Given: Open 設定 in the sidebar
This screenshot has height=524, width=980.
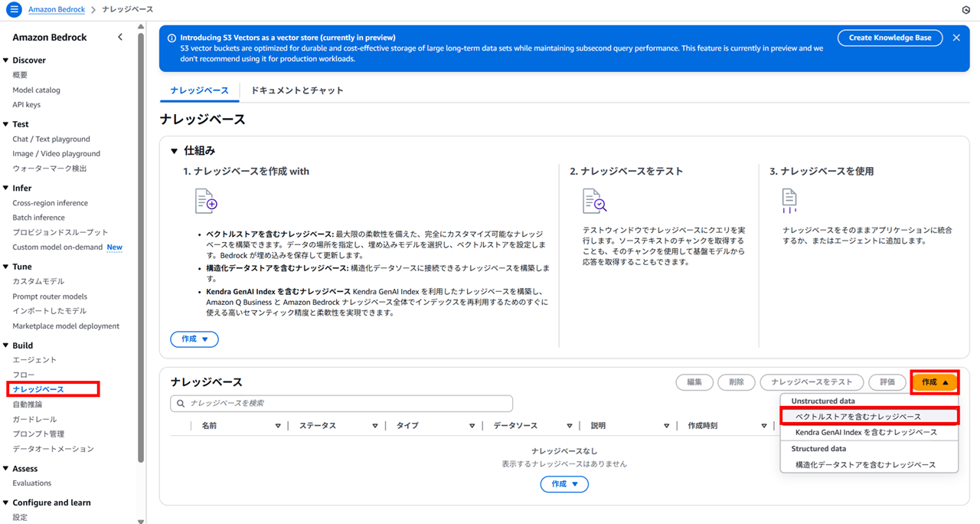Looking at the screenshot, I should pos(20,517).
